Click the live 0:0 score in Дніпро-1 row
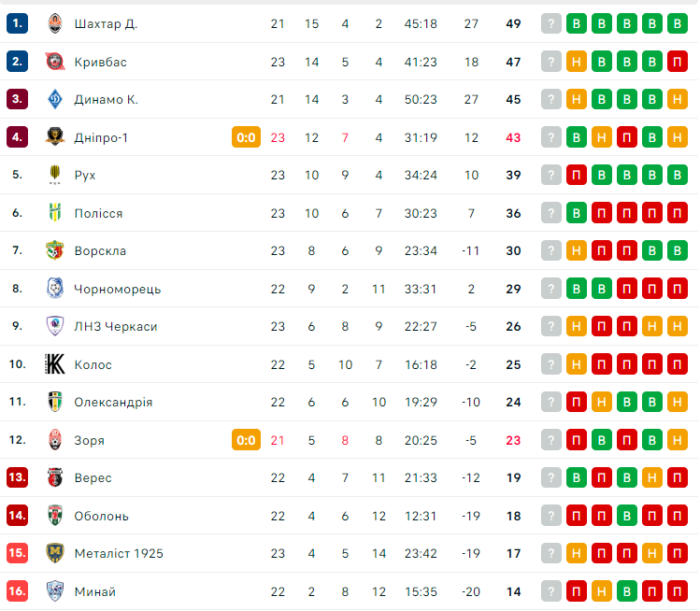 (x=246, y=137)
